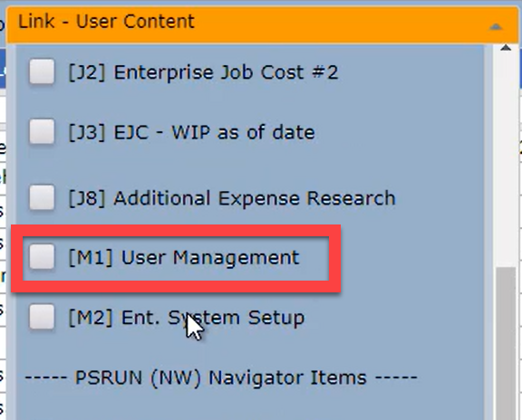The height and width of the screenshot is (420, 522).
Task: Collapse the Link - User Content dropdown arrow
Action: [496, 27]
